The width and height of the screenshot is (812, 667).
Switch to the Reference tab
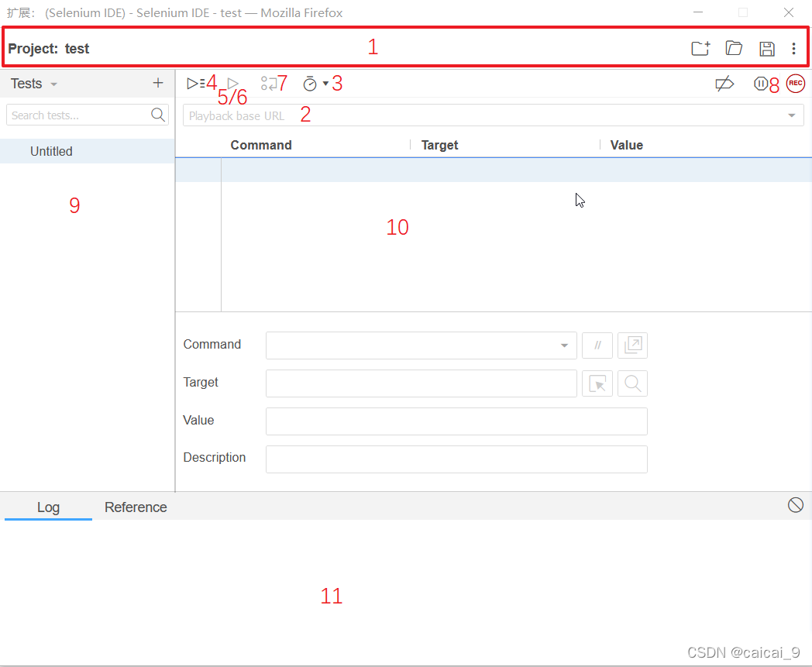(x=136, y=507)
